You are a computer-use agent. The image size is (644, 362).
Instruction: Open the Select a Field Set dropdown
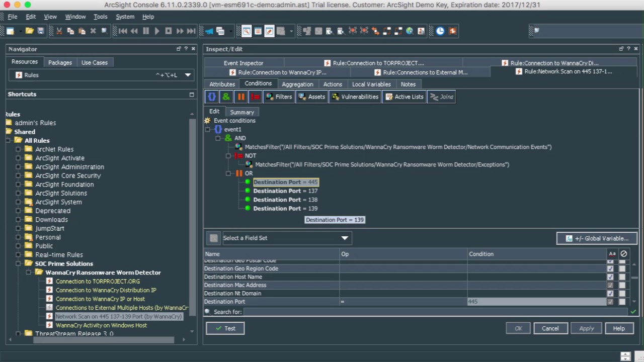[345, 238]
